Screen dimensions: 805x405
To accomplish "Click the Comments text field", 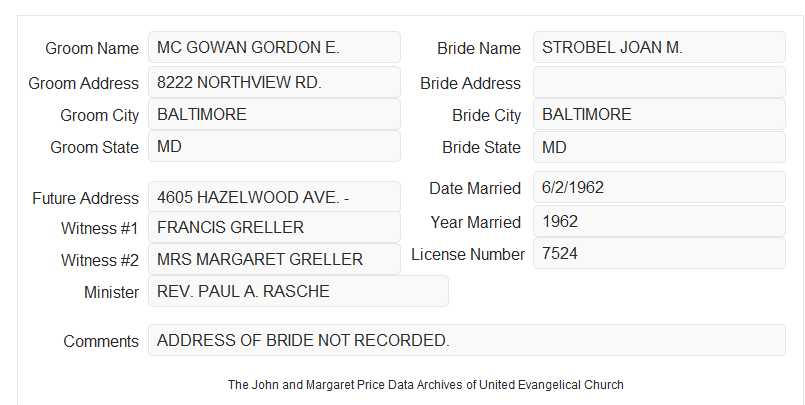I will click(x=467, y=340).
